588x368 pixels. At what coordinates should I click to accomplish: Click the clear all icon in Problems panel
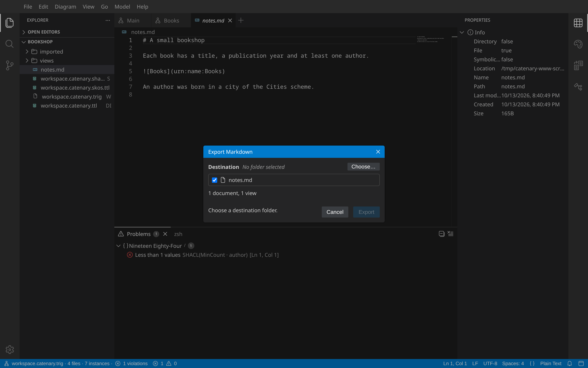(450, 234)
